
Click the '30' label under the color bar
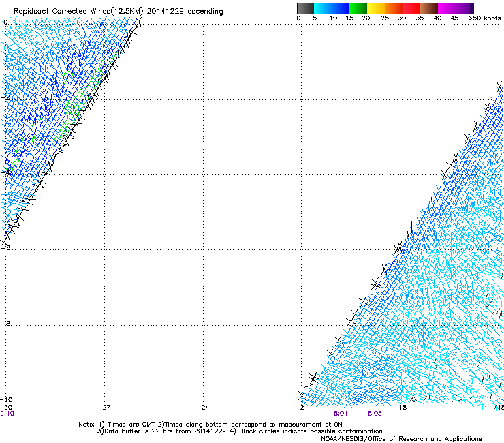(402, 18)
